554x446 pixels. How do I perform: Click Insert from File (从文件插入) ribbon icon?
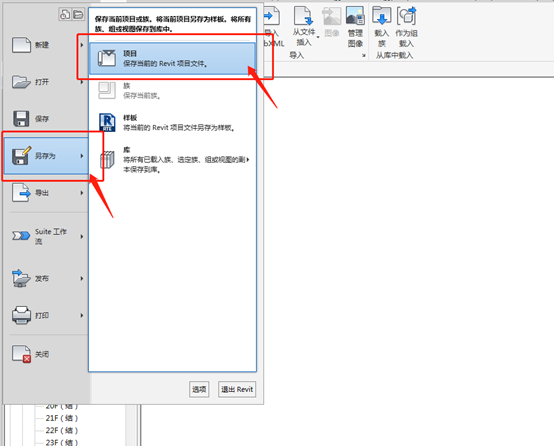tap(303, 16)
